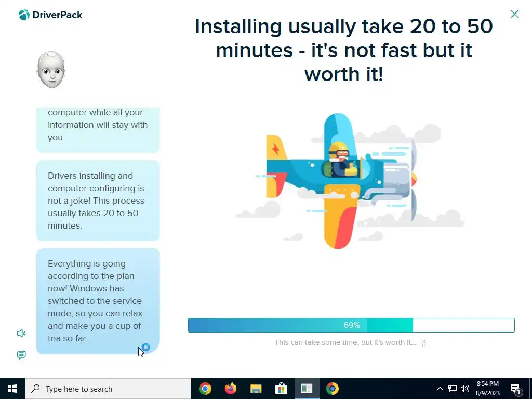Open the Windows Start menu
This screenshot has height=399, width=532.
tap(12, 389)
